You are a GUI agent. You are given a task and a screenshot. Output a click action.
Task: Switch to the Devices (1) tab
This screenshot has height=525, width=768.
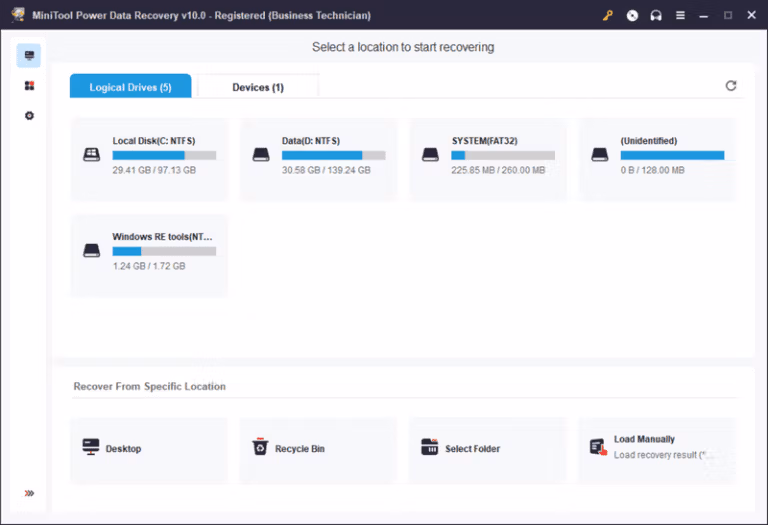click(x=258, y=87)
